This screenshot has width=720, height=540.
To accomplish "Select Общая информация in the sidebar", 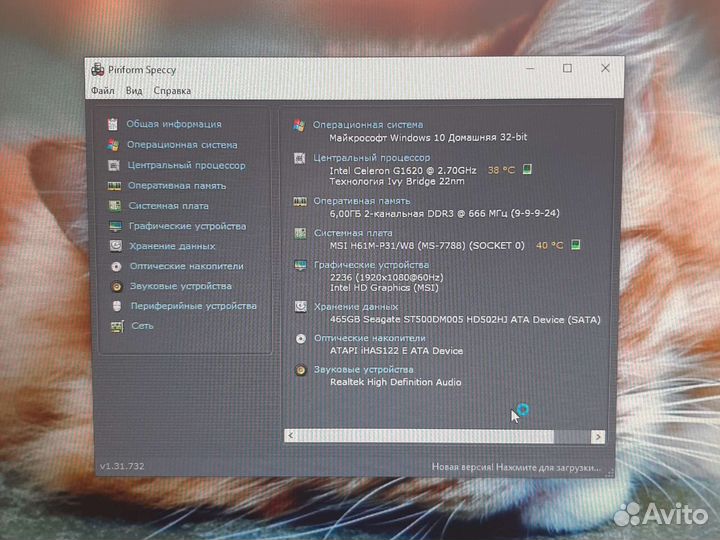I will [x=174, y=124].
